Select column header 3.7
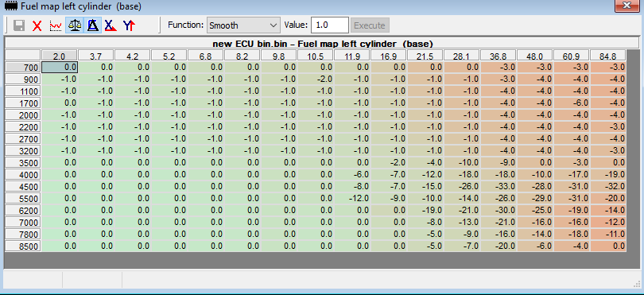 96,56
